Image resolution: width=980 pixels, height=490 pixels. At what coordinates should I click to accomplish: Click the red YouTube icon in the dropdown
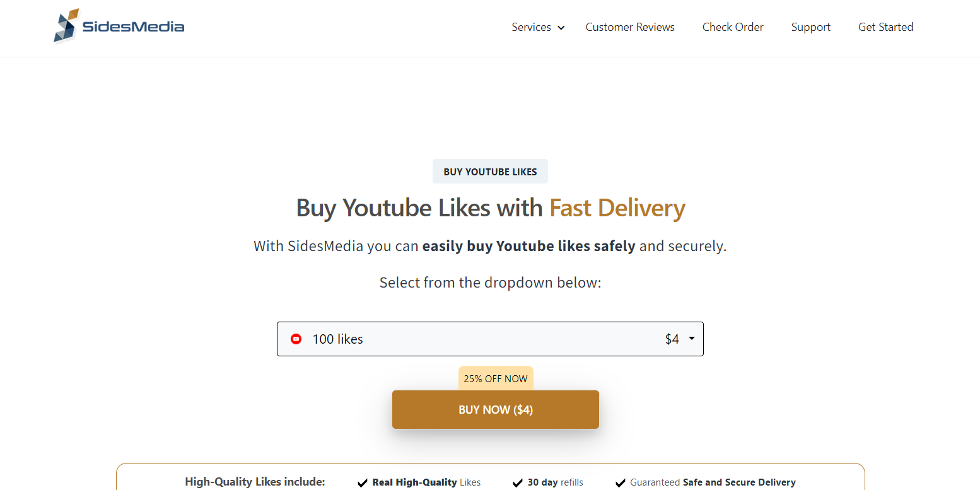[x=296, y=339]
